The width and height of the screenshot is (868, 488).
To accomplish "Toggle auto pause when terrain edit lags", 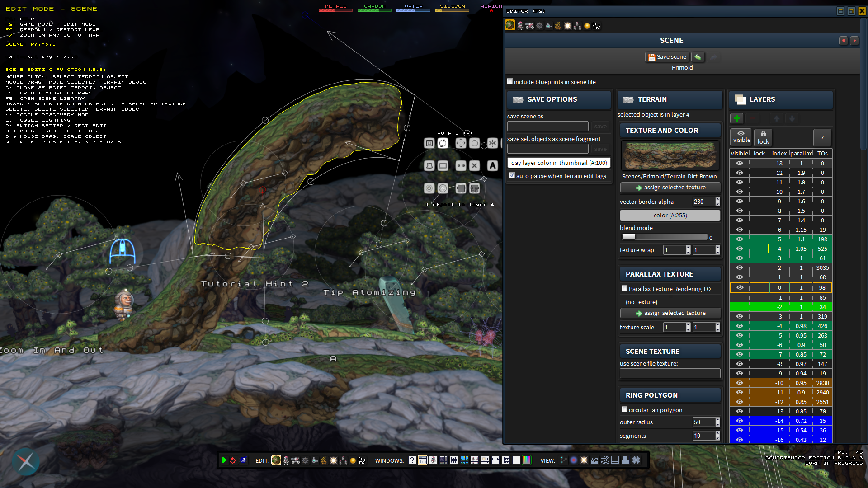I will [512, 175].
